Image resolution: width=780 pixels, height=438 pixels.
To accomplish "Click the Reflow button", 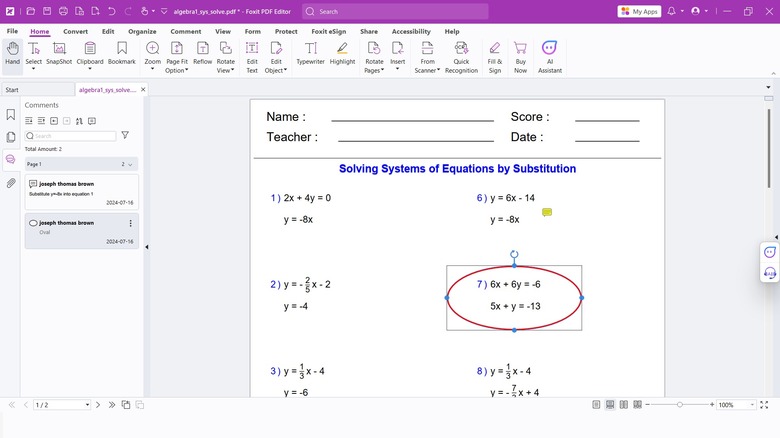I will (x=202, y=53).
